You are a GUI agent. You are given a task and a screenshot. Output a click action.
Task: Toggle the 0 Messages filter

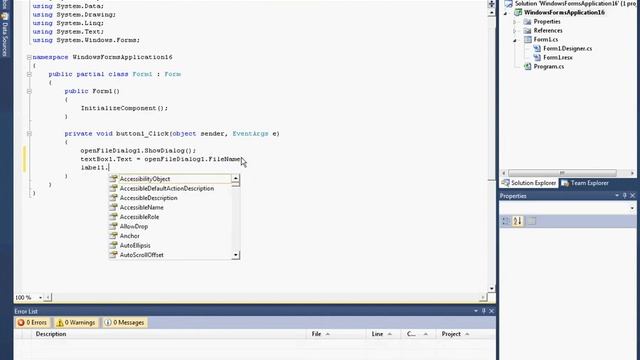pyautogui.click(x=124, y=322)
